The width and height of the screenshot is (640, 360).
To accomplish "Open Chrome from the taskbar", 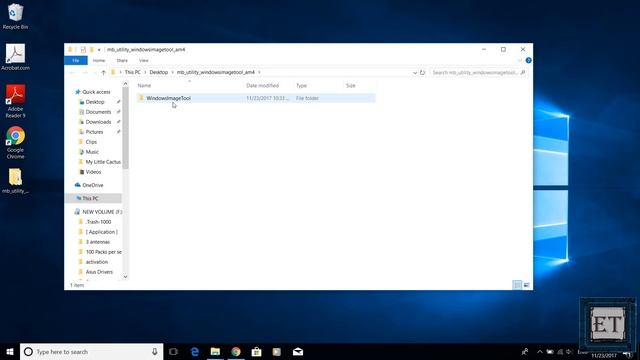I will click(236, 351).
